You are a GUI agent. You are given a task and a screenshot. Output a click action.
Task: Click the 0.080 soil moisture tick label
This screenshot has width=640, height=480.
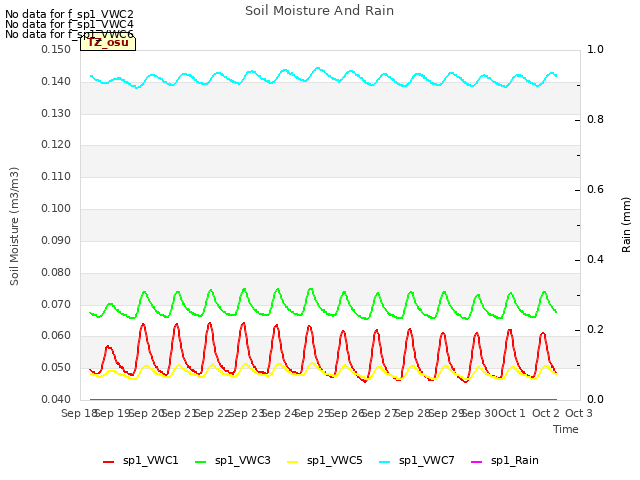click(56, 272)
